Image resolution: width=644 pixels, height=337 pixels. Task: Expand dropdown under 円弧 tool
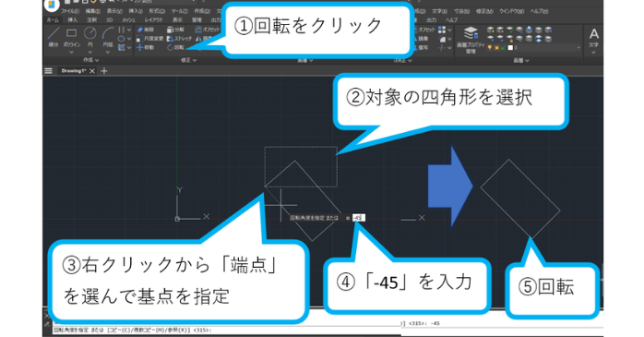108,53
